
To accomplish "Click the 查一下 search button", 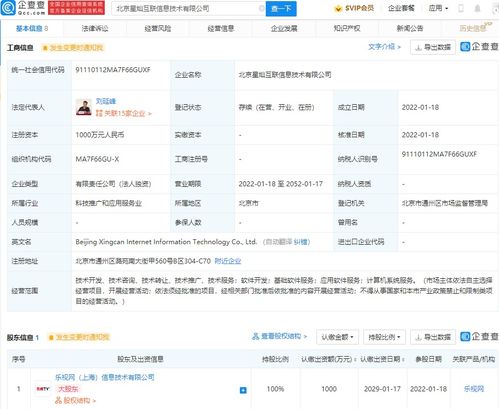I will click(281, 8).
